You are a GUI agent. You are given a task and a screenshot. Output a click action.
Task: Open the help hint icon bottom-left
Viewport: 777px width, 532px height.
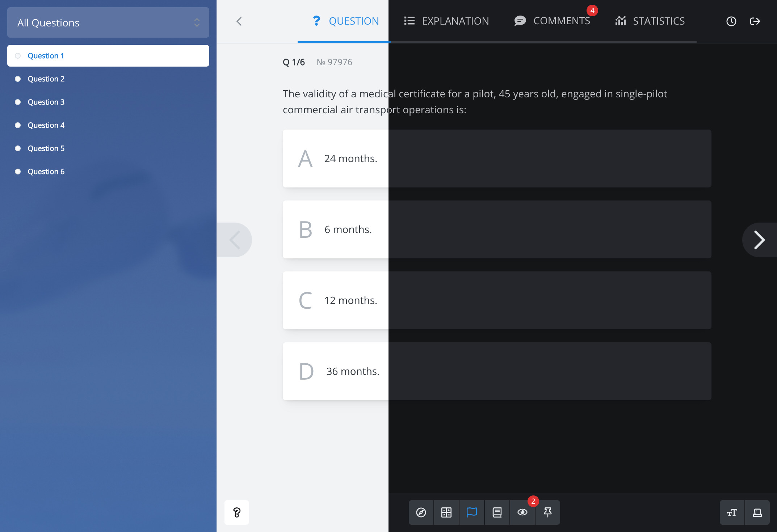pos(237,512)
